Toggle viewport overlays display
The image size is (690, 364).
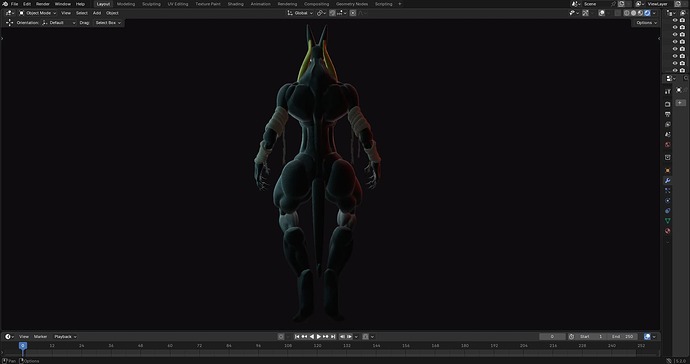[602, 13]
